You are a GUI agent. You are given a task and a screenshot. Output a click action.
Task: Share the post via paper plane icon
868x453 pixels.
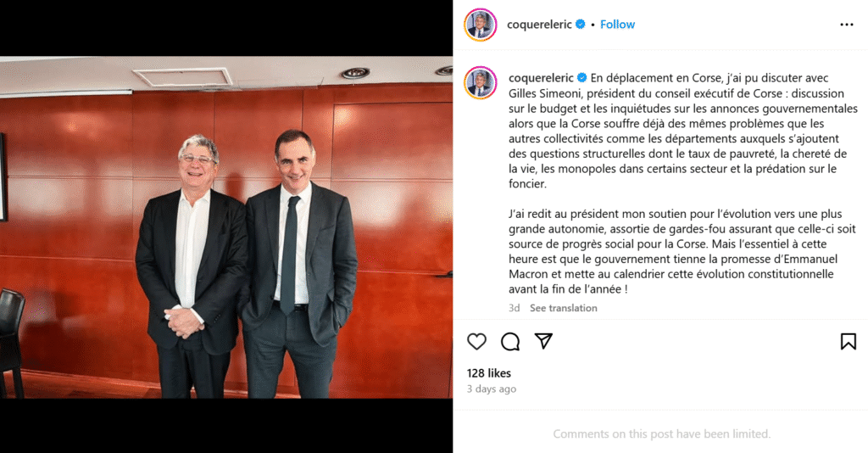click(x=543, y=341)
